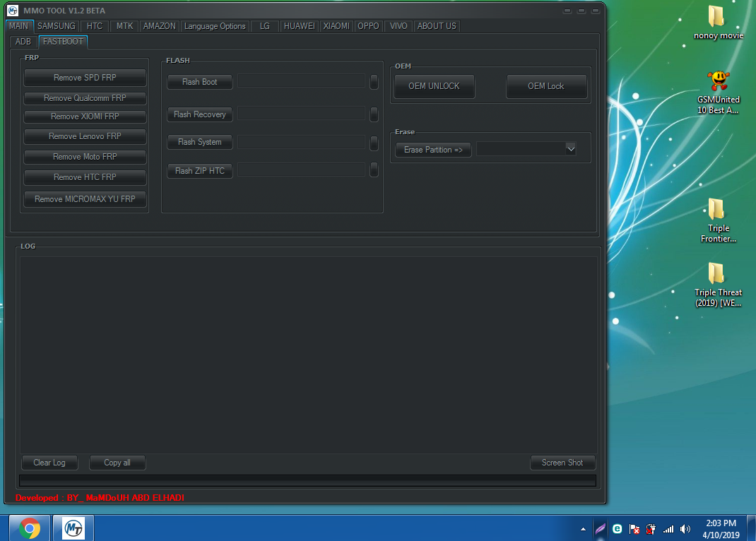Screen dimensions: 756x541
Task: Click the Flash System file path field
Action: pos(301,142)
